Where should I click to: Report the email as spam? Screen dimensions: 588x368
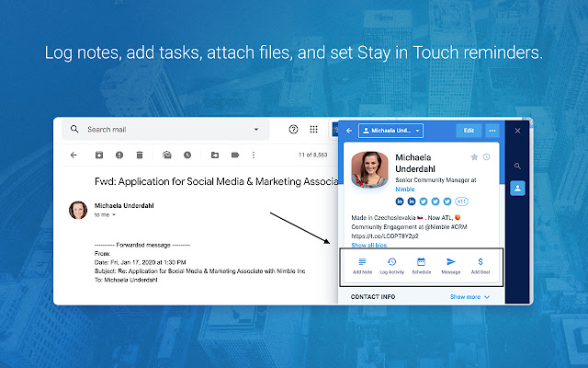(x=119, y=155)
